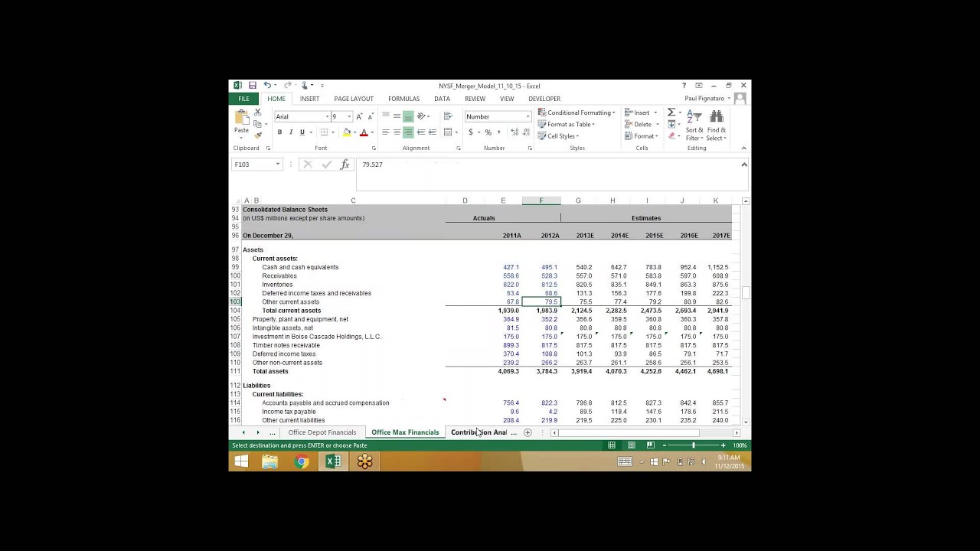Apply the yellow fill color bucket
The image size is (980, 551).
[346, 132]
